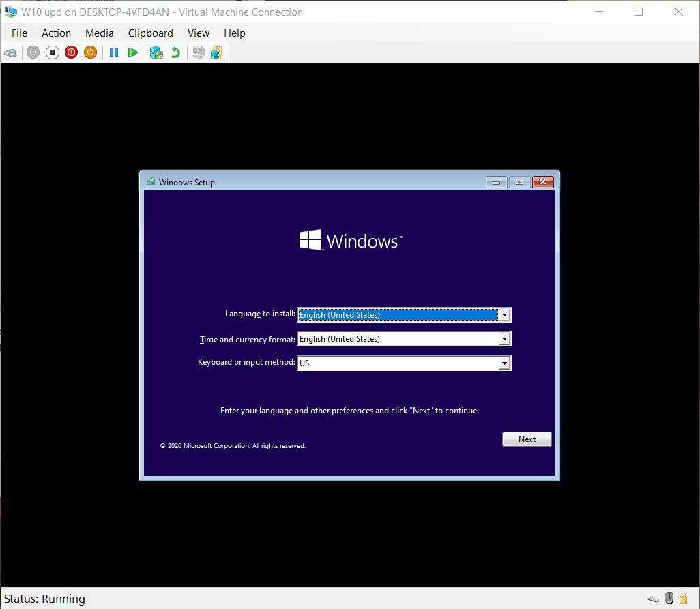Screen dimensions: 700x609
Task: Click the mouse icon in the status bar
Action: (x=669, y=598)
